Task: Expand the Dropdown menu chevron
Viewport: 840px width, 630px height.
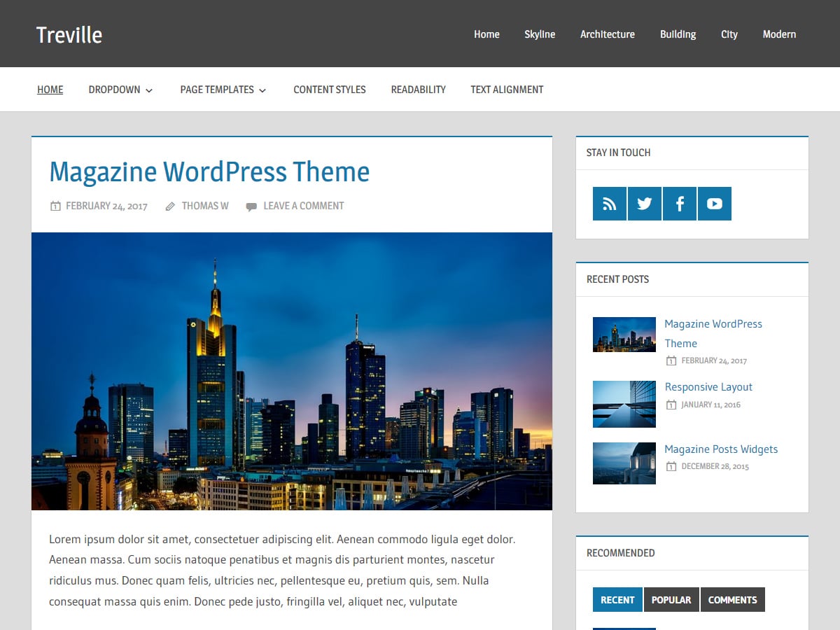Action: click(149, 90)
